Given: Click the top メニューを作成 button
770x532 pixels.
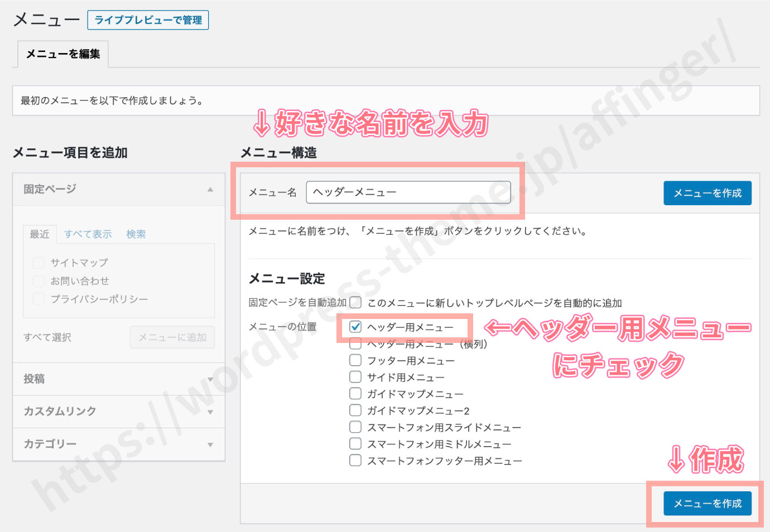Looking at the screenshot, I should point(708,193).
